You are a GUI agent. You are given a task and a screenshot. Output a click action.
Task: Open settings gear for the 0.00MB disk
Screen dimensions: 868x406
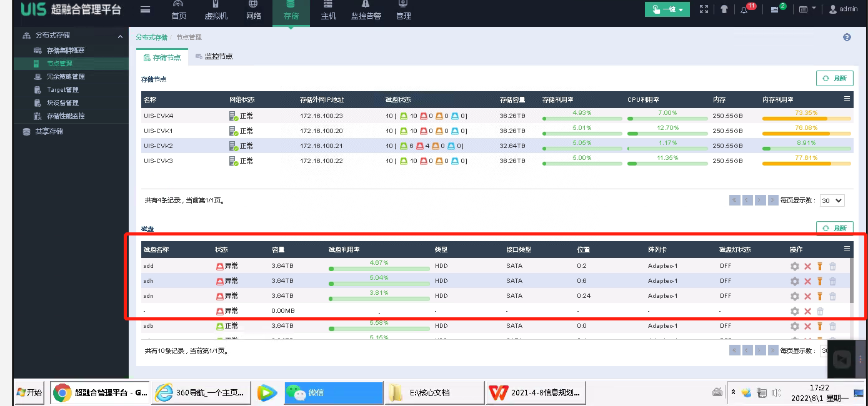(795, 311)
